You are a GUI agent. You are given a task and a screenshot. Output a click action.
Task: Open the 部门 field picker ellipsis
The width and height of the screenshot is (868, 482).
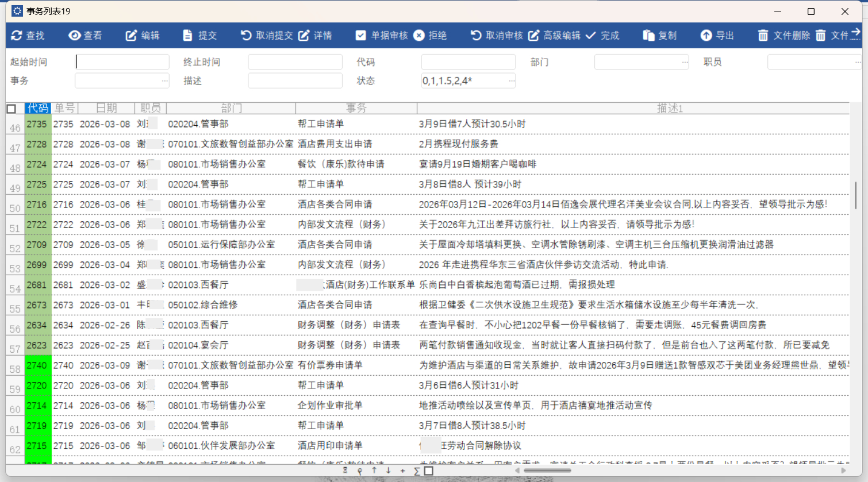[684, 62]
